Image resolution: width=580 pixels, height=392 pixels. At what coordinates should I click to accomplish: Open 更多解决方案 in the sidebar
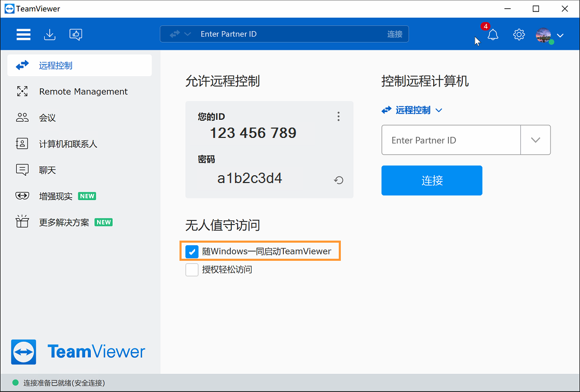click(x=79, y=222)
